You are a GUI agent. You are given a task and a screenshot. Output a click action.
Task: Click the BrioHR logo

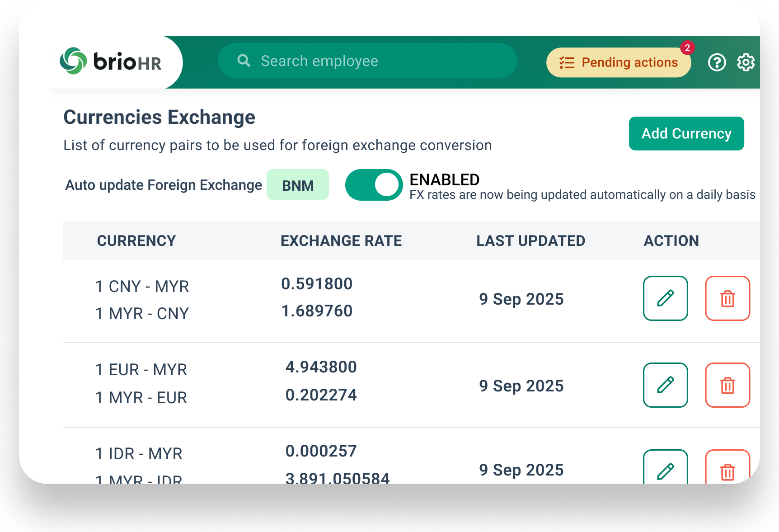[111, 61]
